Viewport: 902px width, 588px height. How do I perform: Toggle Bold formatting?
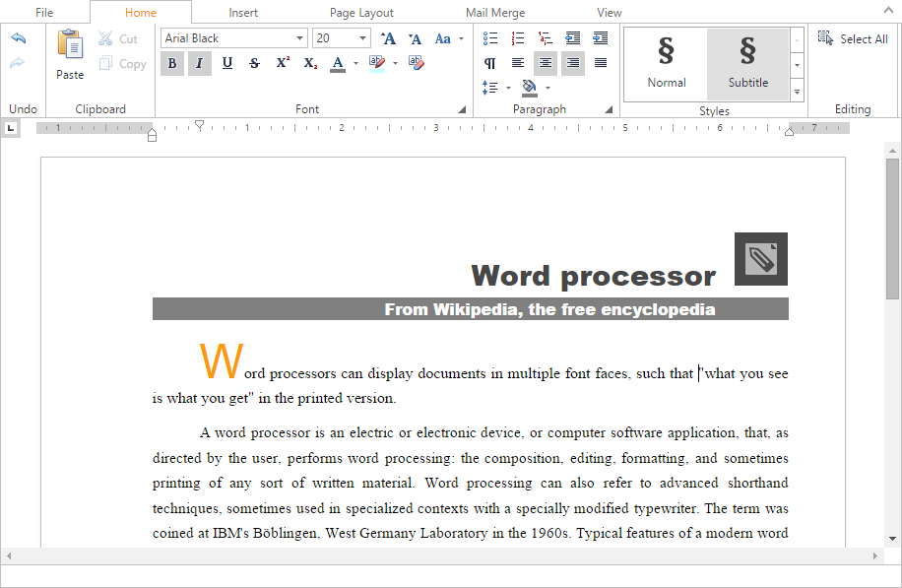click(x=172, y=63)
